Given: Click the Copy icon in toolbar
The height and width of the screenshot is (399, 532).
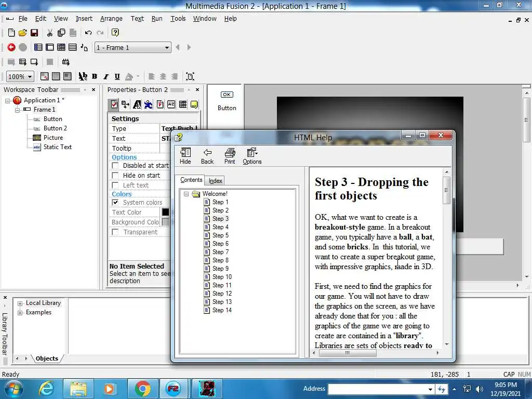Looking at the screenshot, I should (61, 33).
